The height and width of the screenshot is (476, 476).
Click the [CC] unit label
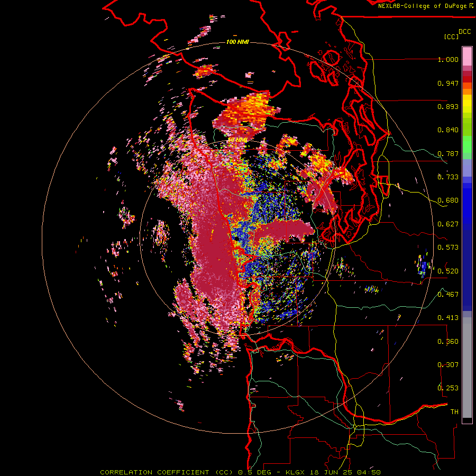pyautogui.click(x=451, y=36)
